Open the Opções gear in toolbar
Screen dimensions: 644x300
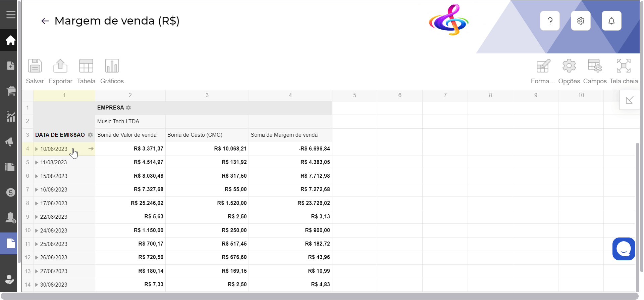tap(569, 66)
